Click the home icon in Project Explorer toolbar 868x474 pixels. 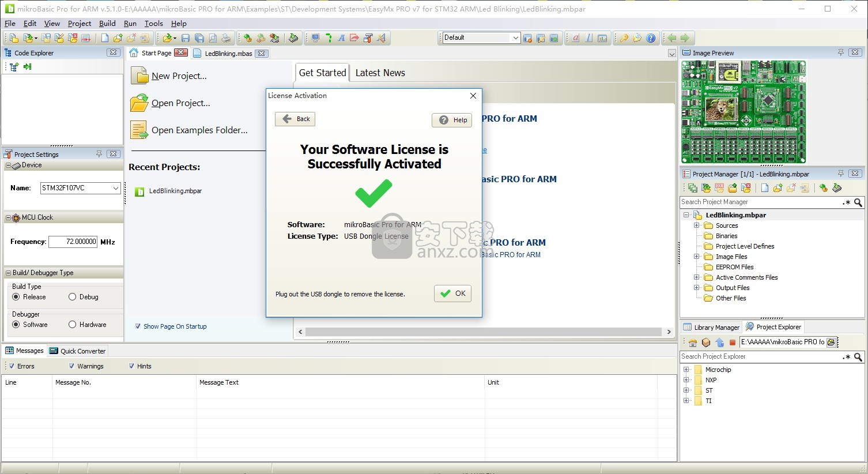693,343
